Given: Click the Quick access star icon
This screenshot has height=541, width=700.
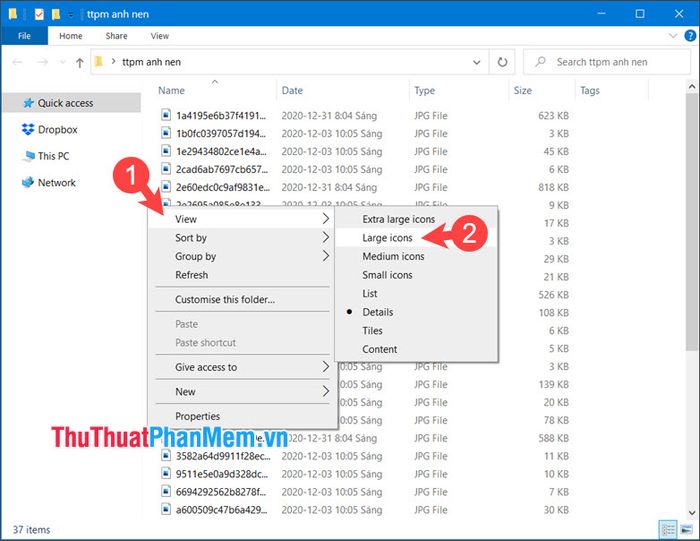Looking at the screenshot, I should click(x=27, y=102).
